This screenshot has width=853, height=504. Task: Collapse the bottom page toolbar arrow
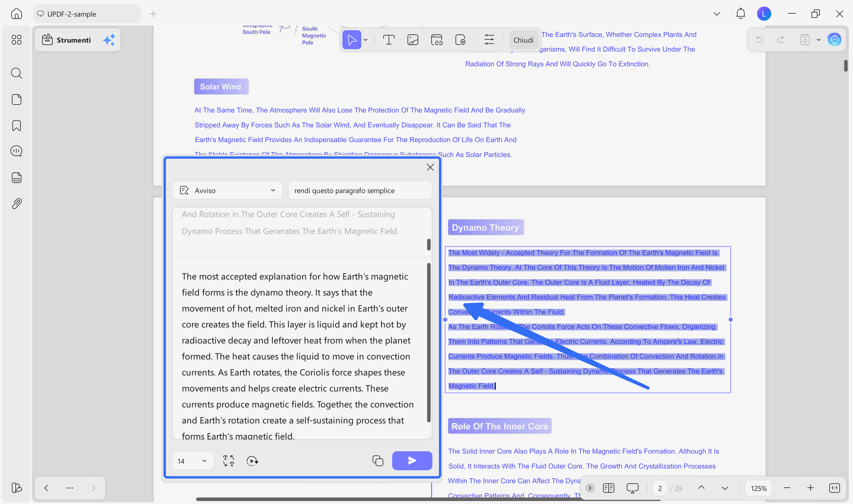click(x=590, y=488)
